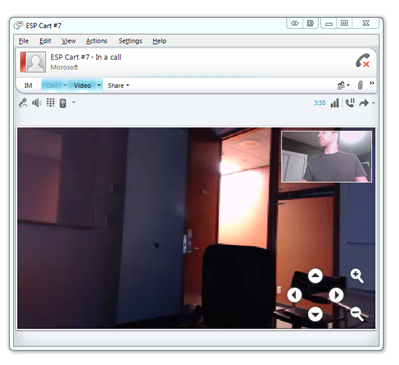Open the dial pad
Viewport: 399px width, 365px height.
coord(50,103)
